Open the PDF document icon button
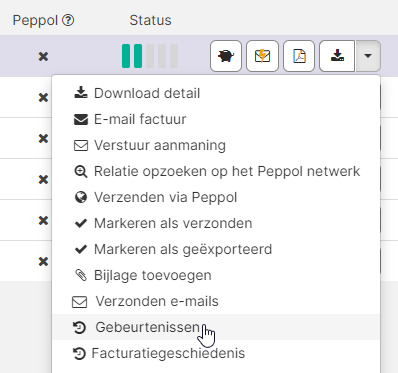Image resolution: width=398 pixels, height=373 pixels. click(x=299, y=56)
